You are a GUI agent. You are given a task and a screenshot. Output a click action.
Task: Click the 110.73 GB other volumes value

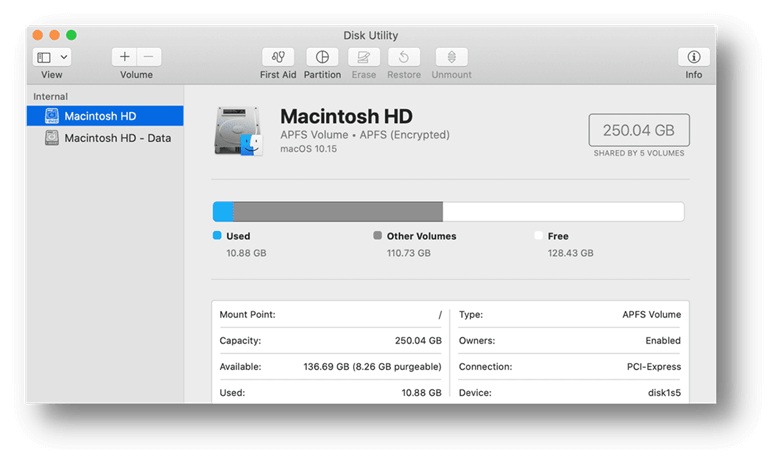click(409, 253)
